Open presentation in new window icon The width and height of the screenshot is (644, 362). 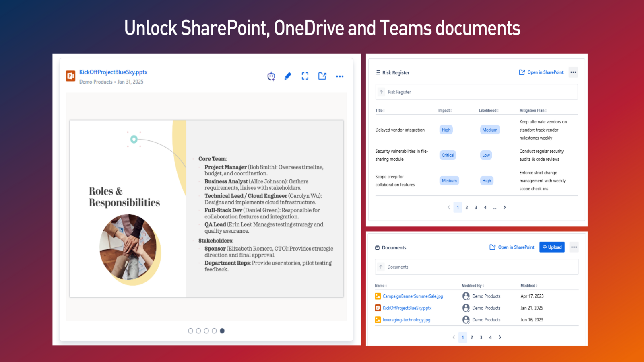[x=322, y=76]
